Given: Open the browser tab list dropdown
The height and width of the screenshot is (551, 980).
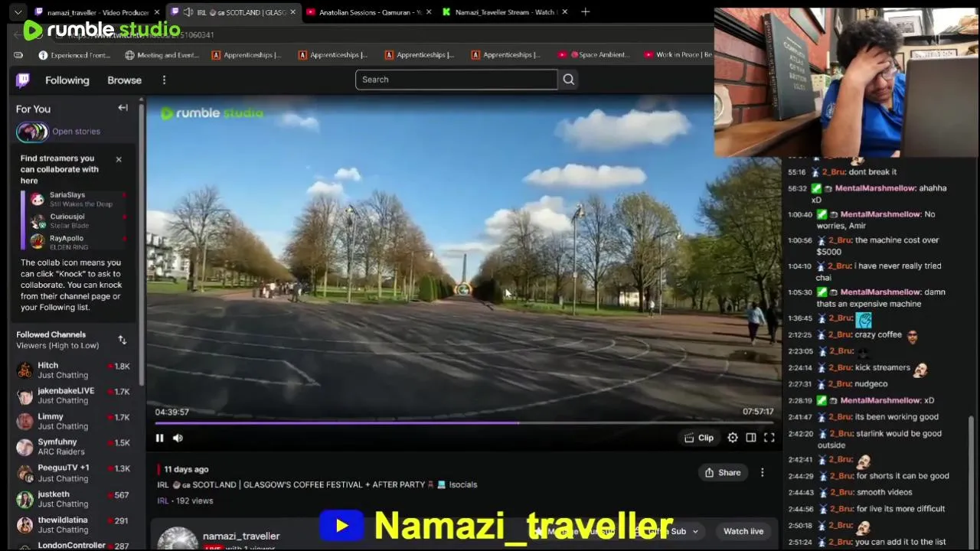Looking at the screenshot, I should click(18, 12).
